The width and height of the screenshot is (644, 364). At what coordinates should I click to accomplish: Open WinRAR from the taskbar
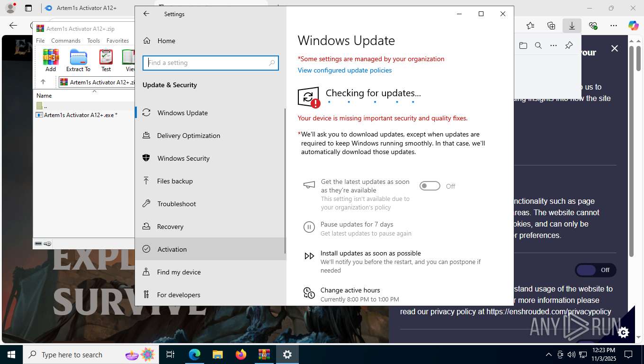pos(264,355)
